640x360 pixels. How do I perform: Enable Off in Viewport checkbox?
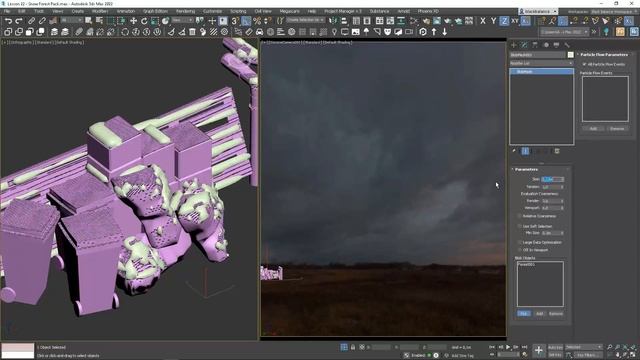coord(520,250)
